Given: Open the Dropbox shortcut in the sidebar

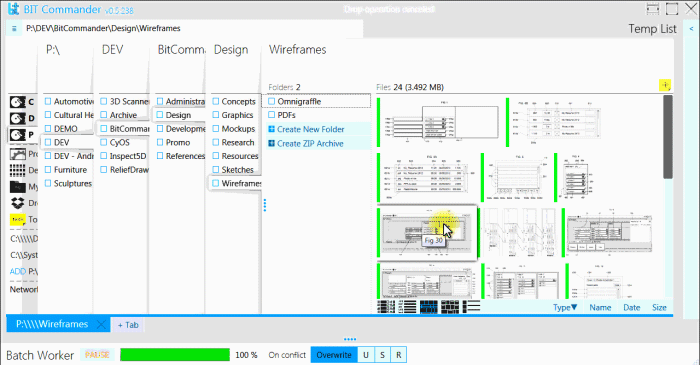Looking at the screenshot, I should pyautogui.click(x=18, y=203).
